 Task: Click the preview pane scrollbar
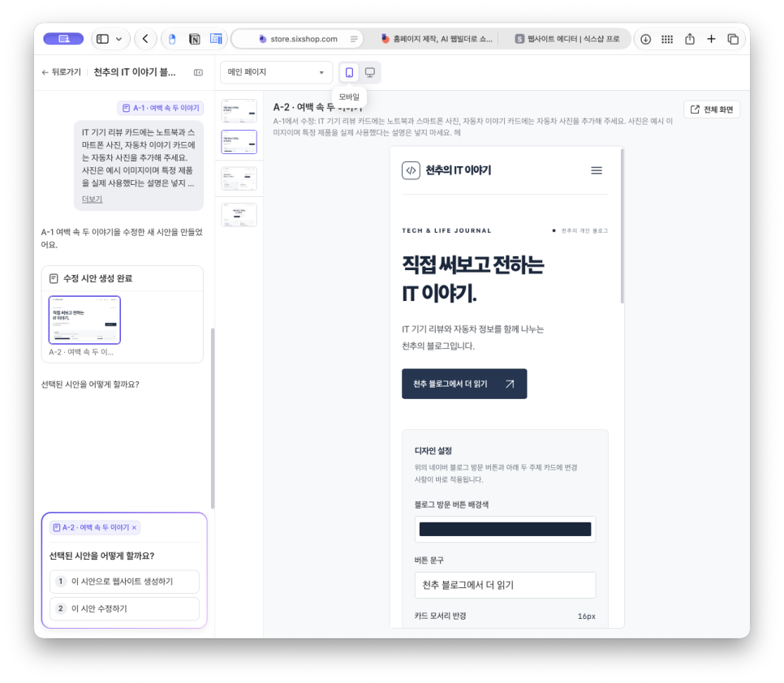point(622,226)
